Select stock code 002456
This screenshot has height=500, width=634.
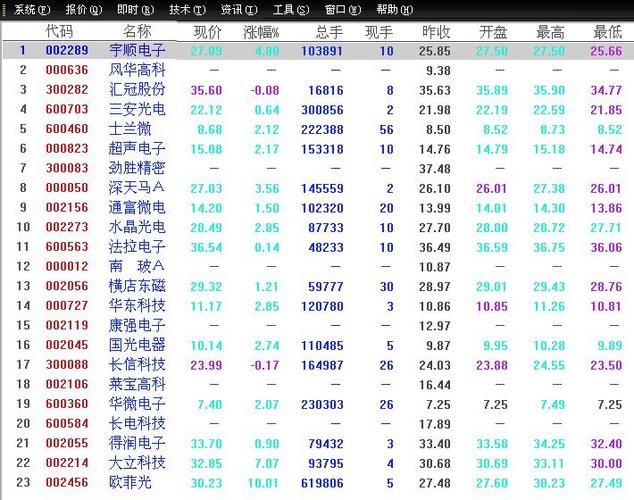[x=67, y=482]
